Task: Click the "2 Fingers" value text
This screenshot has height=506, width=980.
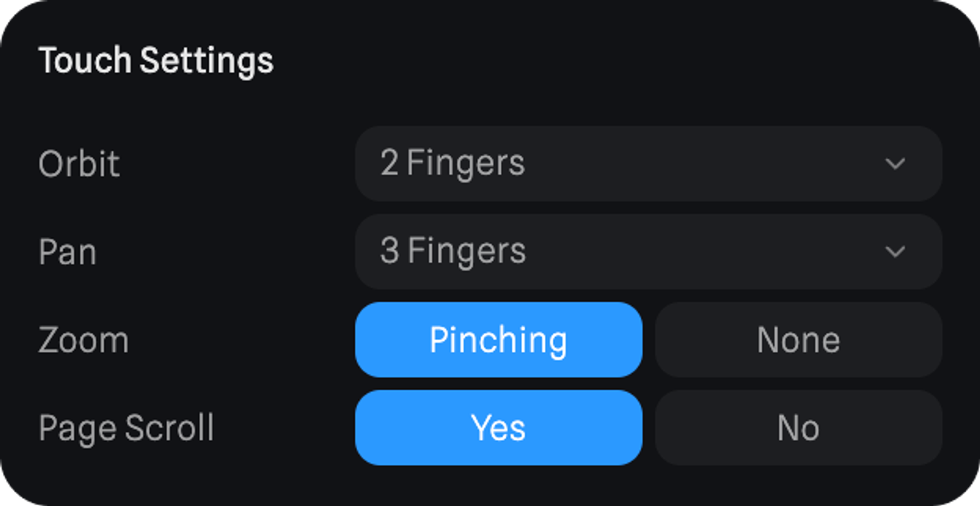Action: [452, 163]
